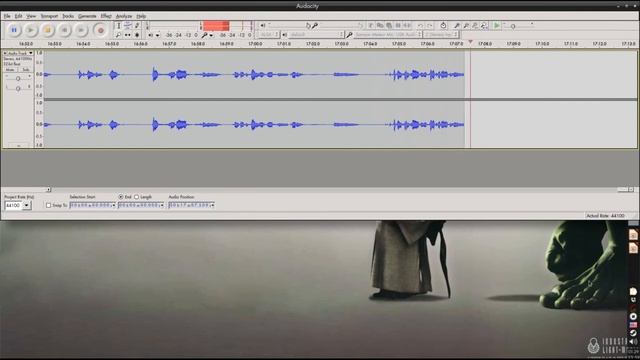Image resolution: width=640 pixels, height=360 pixels.
Task: Select the Draw (pencil) tool
Action: [137, 26]
